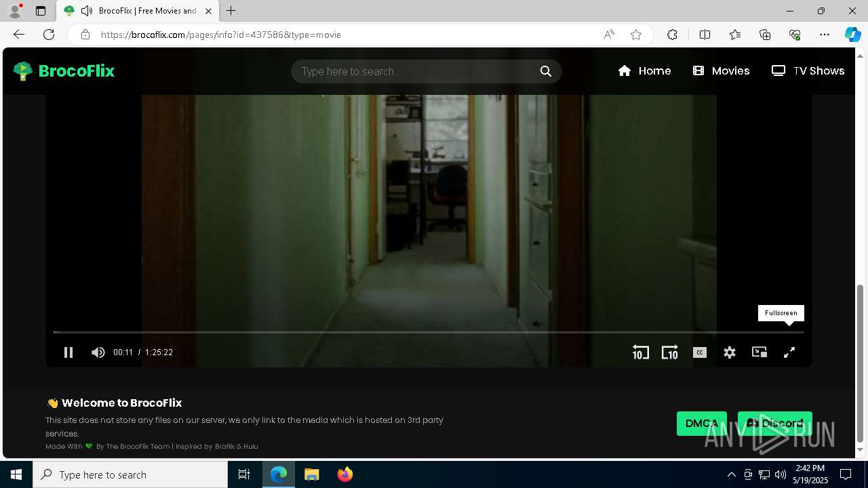The image size is (868, 488).
Task: Open Movies navigation item
Action: coord(722,71)
